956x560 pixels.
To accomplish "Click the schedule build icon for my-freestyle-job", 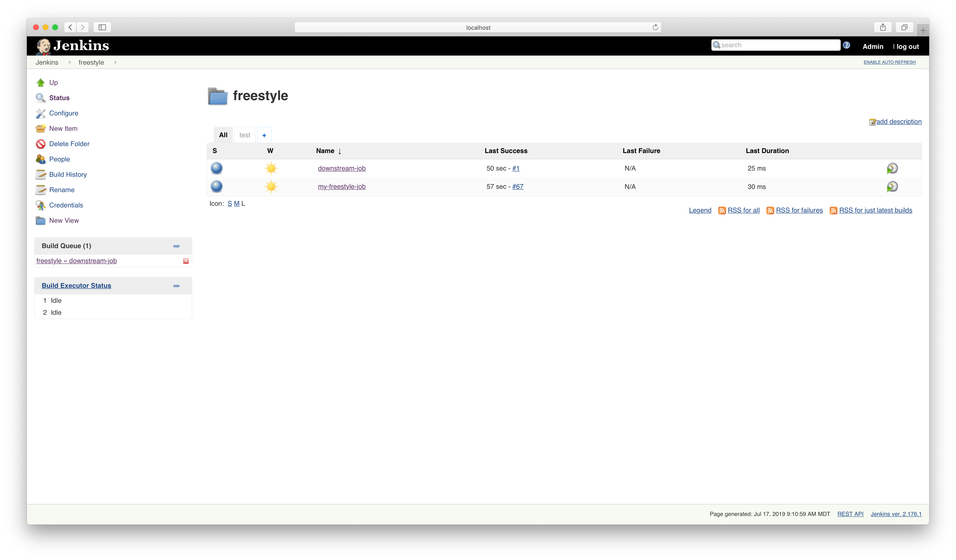I will point(892,187).
